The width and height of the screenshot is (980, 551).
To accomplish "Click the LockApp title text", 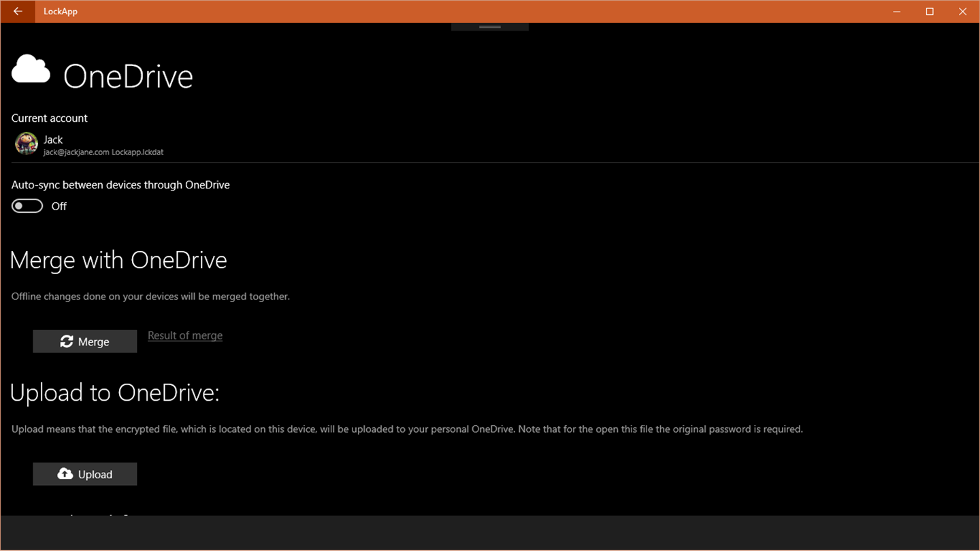I will tap(61, 12).
